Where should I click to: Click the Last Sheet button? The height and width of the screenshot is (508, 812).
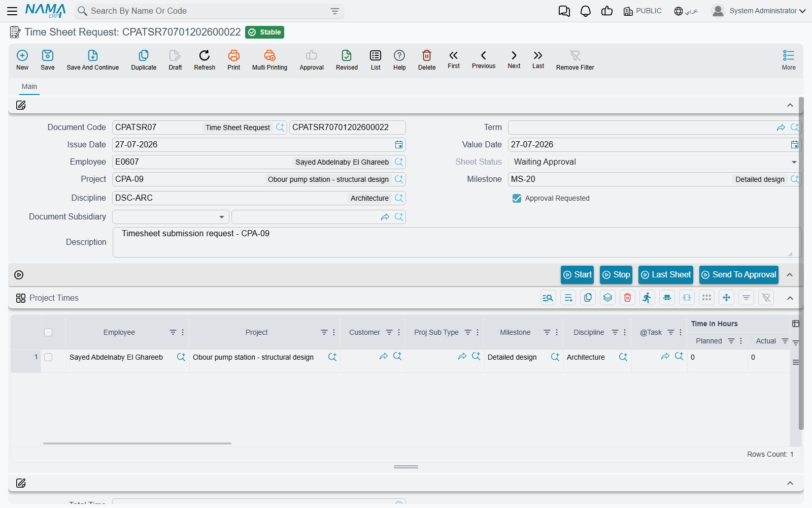[x=666, y=275]
